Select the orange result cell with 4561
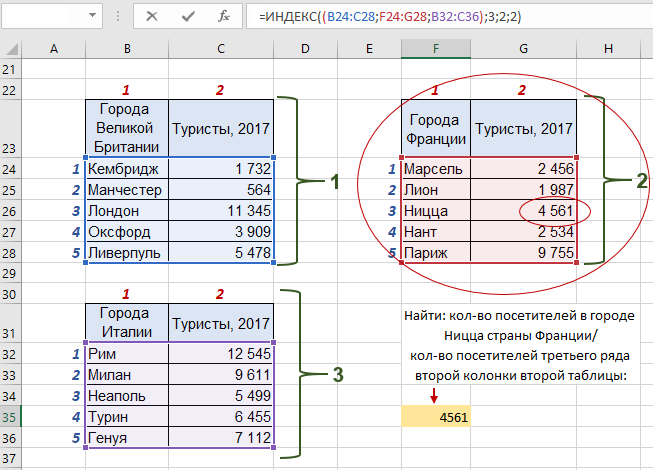 (435, 417)
